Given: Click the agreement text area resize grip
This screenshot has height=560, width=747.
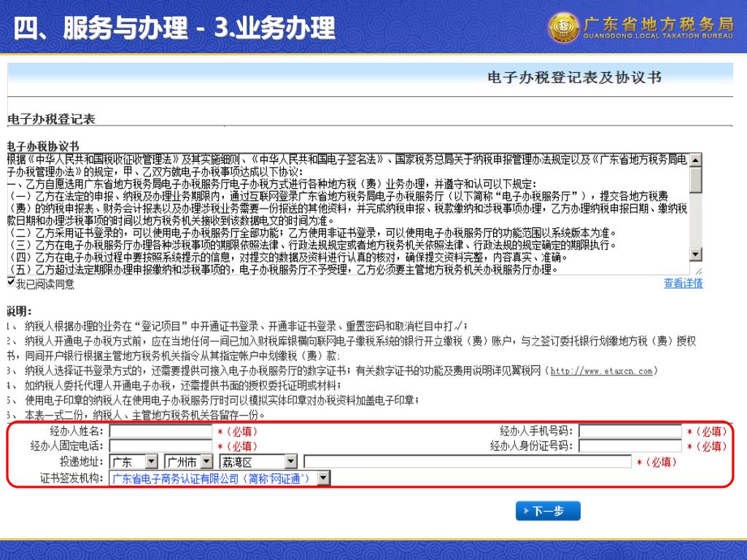Looking at the screenshot, I should coord(698,271).
